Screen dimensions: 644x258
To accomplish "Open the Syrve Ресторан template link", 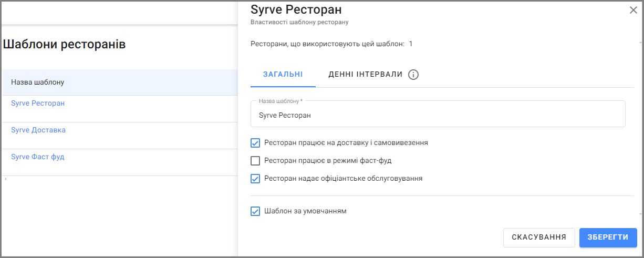I will click(38, 103).
